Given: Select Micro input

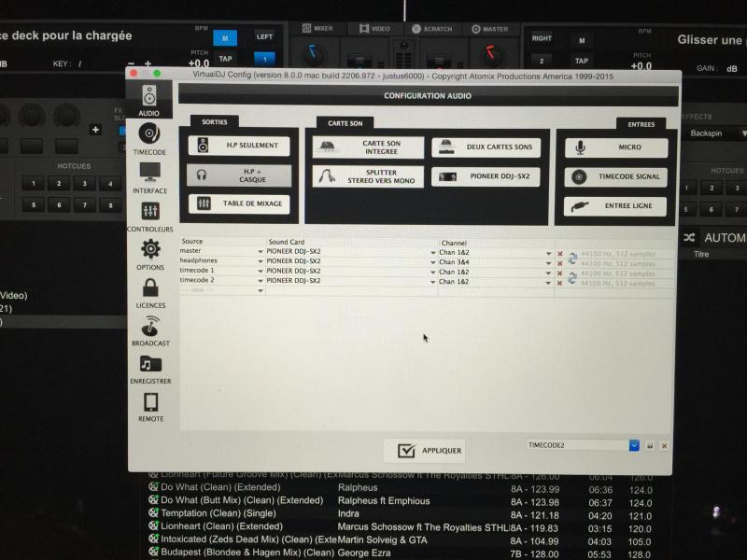Looking at the screenshot, I should tap(616, 147).
